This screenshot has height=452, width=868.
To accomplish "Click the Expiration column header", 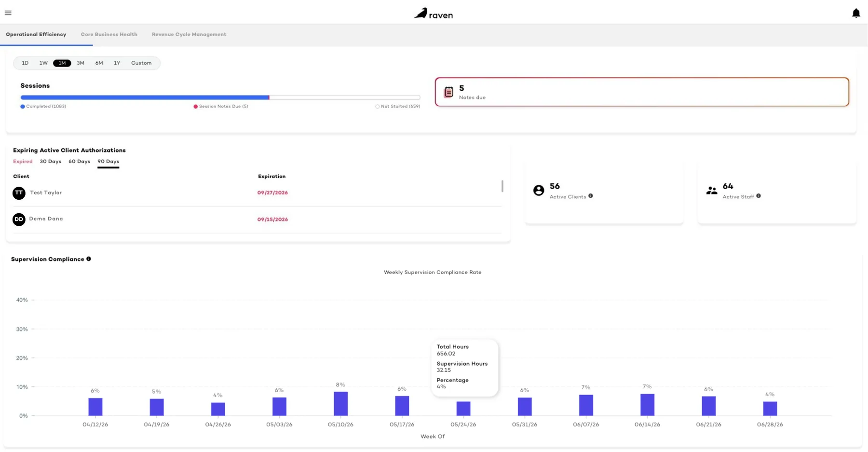I will click(x=272, y=177).
